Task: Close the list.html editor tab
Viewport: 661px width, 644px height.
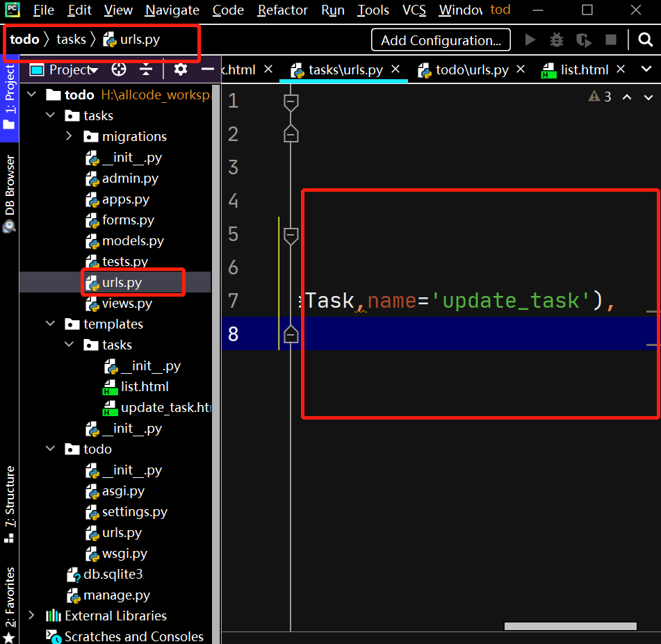Action: [x=621, y=69]
